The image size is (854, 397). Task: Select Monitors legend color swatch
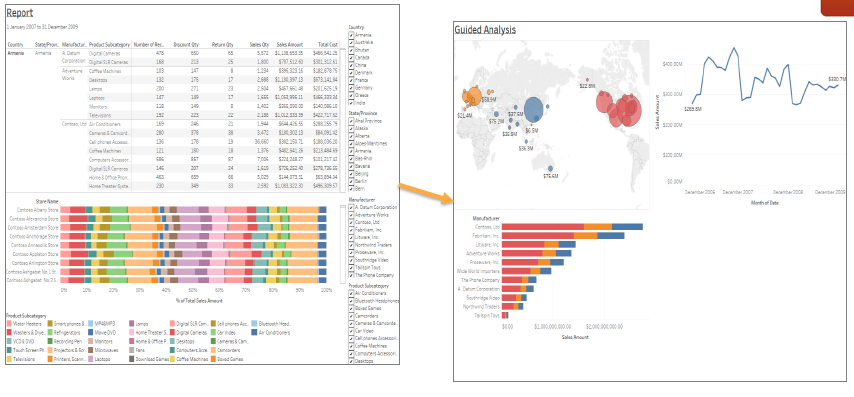(x=91, y=341)
